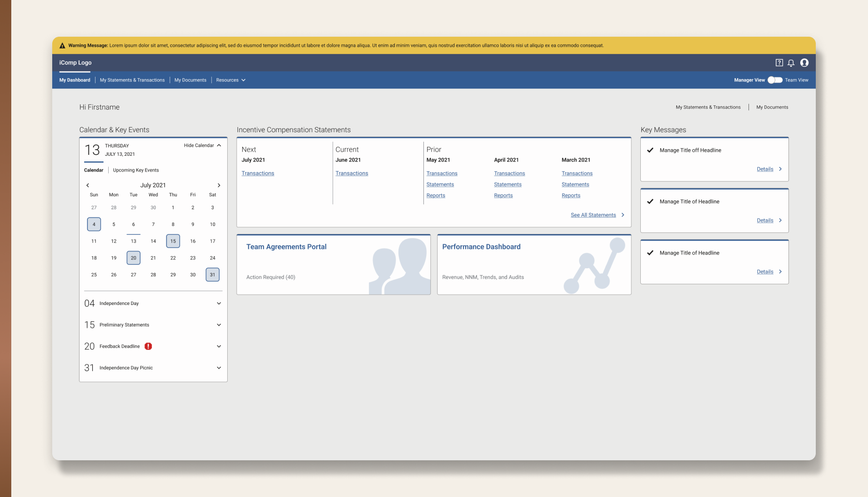Image resolution: width=868 pixels, height=497 pixels.
Task: Click the warning triangle icon in banner
Action: (62, 46)
